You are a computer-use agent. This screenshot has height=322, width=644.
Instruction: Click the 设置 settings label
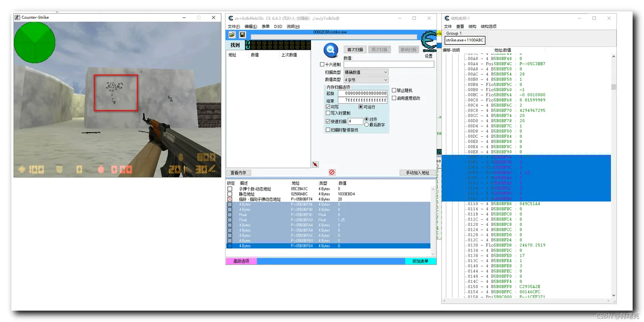click(429, 56)
